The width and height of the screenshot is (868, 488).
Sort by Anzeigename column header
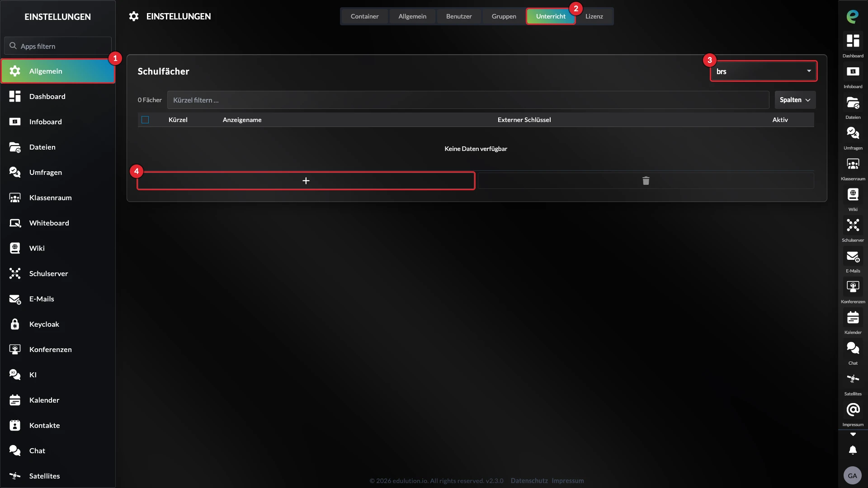(x=242, y=120)
